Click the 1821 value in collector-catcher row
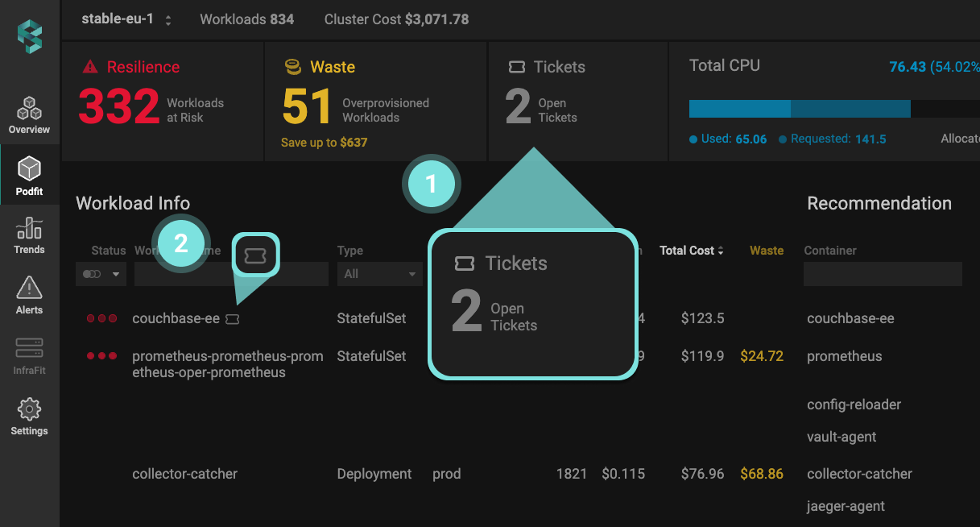 [x=572, y=474]
